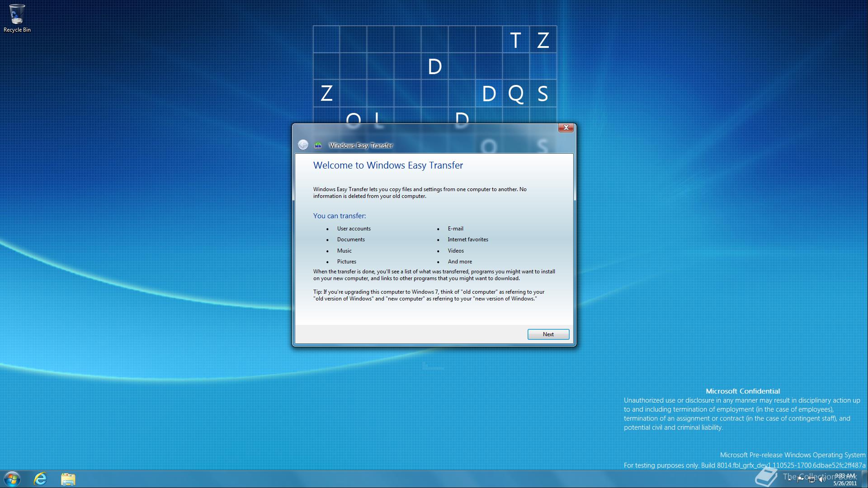The width and height of the screenshot is (868, 488).
Task: Select the "Music" list item
Action: pyautogui.click(x=344, y=251)
